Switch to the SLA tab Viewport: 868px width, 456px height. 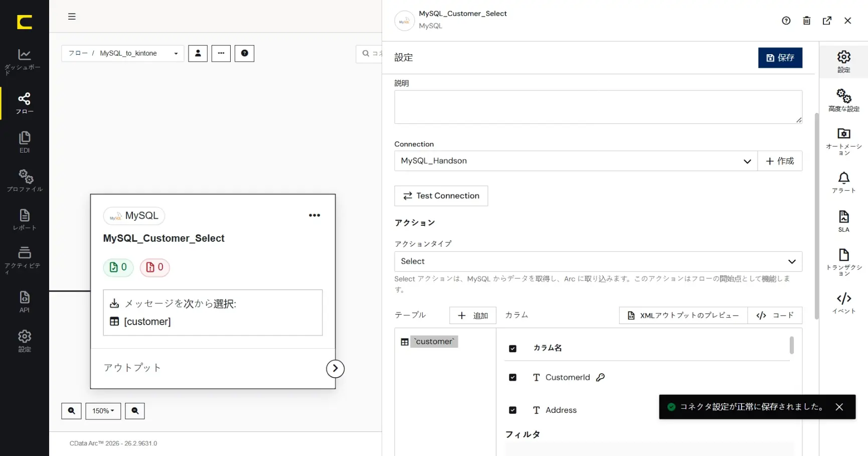click(844, 221)
